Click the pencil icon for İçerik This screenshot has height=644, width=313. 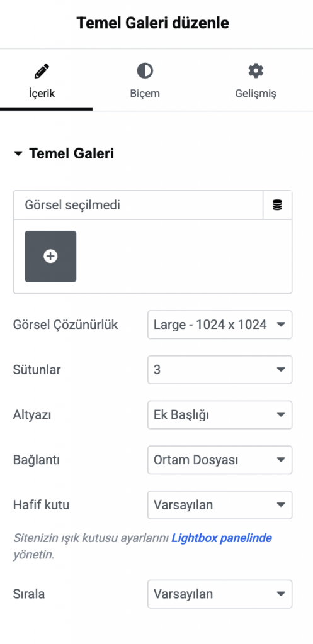pyautogui.click(x=42, y=71)
